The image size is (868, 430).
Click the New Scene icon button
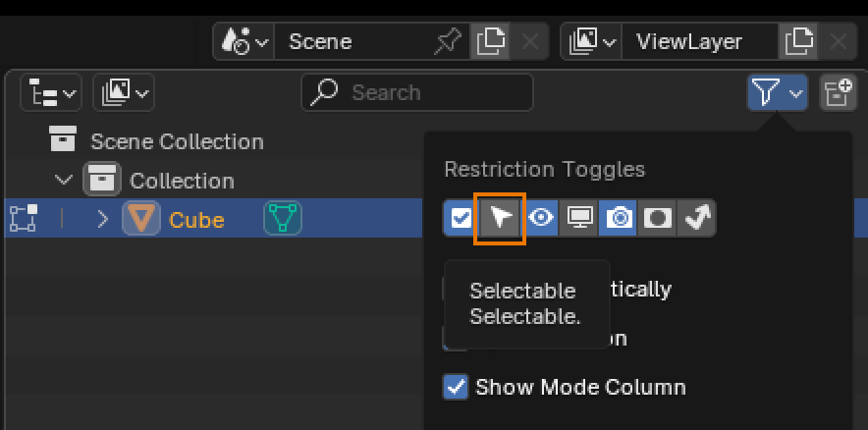click(x=490, y=42)
